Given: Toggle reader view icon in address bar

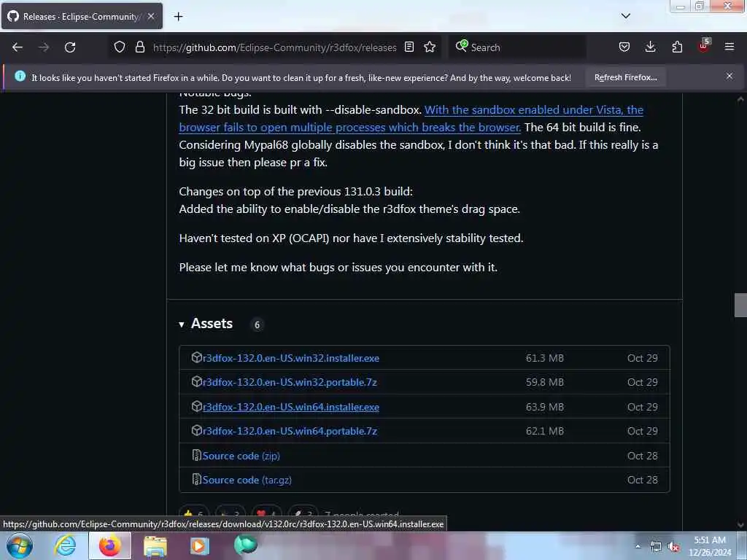Looking at the screenshot, I should tap(409, 47).
